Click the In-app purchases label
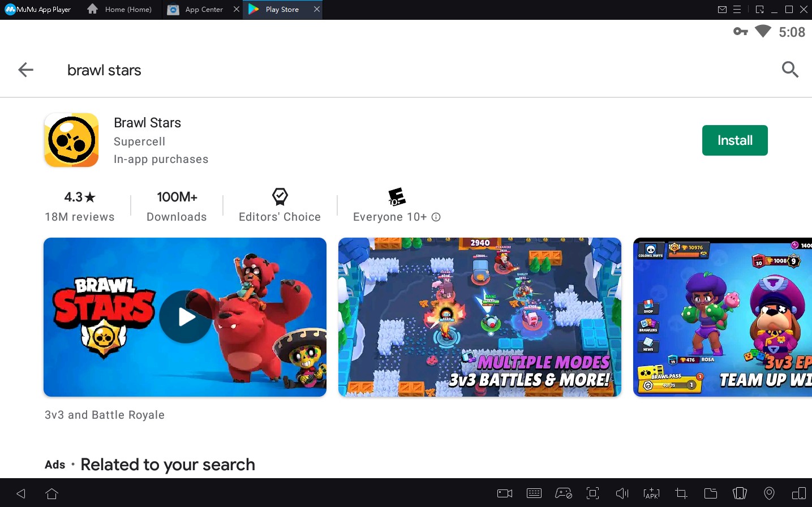 tap(161, 160)
